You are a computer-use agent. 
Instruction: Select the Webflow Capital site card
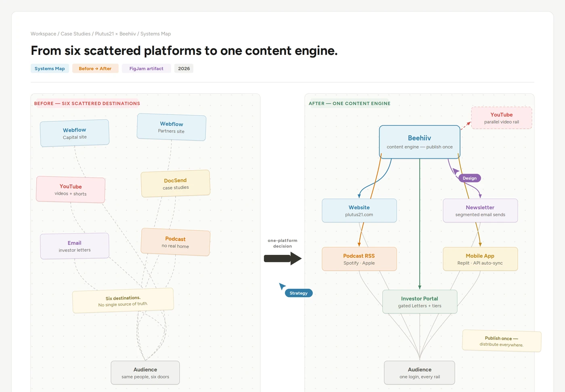pos(75,133)
